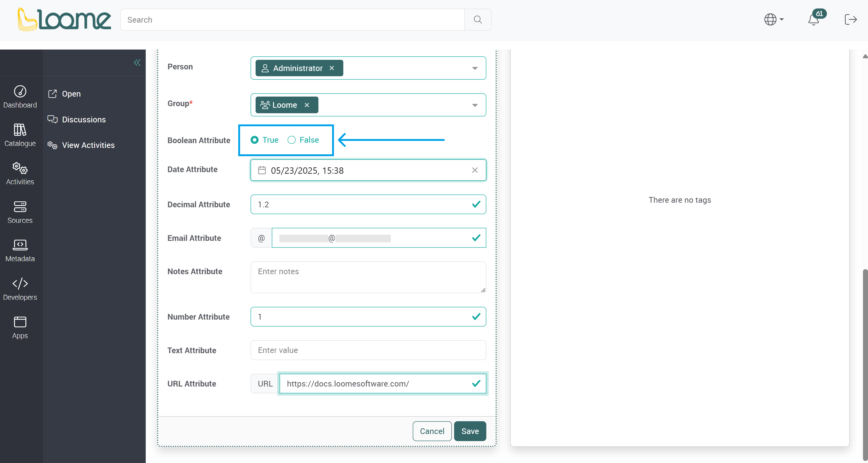Viewport: 868px width, 463px height.
Task: Open the Sources server icon
Action: pos(20,206)
